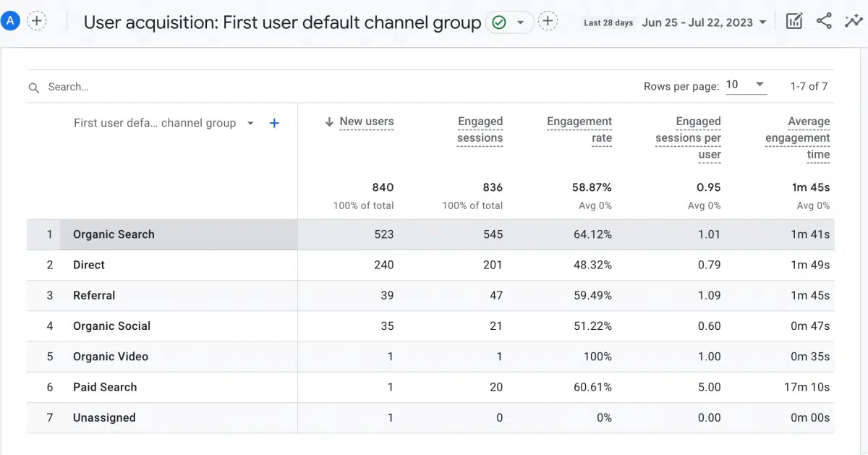Image resolution: width=868 pixels, height=455 pixels.
Task: Click the down sort arrow beside New users
Action: pos(330,122)
